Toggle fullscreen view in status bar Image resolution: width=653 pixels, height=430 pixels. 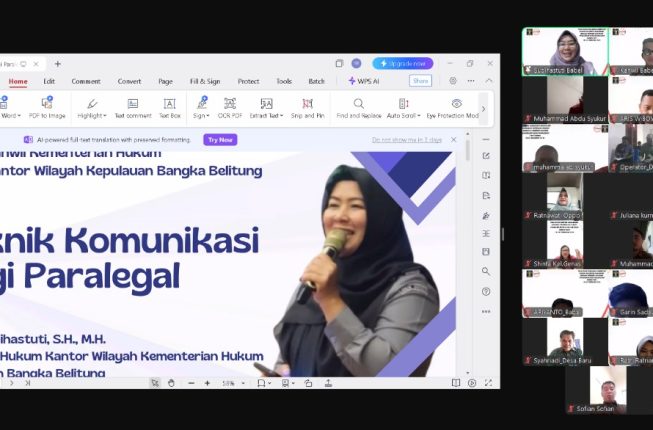pyautogui.click(x=488, y=383)
